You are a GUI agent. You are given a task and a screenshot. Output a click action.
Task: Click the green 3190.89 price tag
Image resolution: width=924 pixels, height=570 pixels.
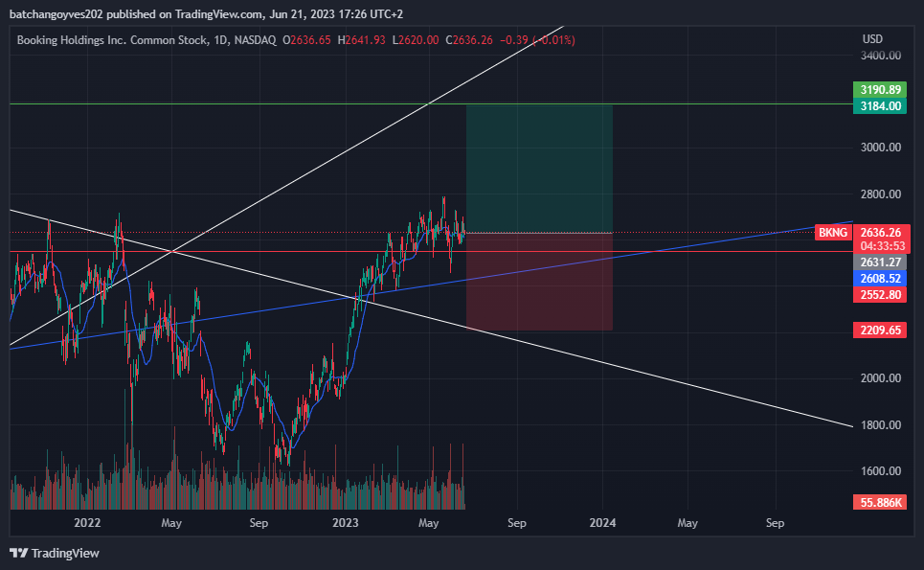[880, 90]
